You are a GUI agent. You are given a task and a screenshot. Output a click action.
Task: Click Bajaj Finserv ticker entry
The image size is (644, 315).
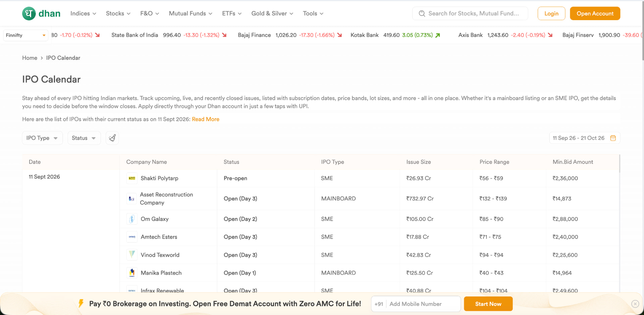click(602, 35)
